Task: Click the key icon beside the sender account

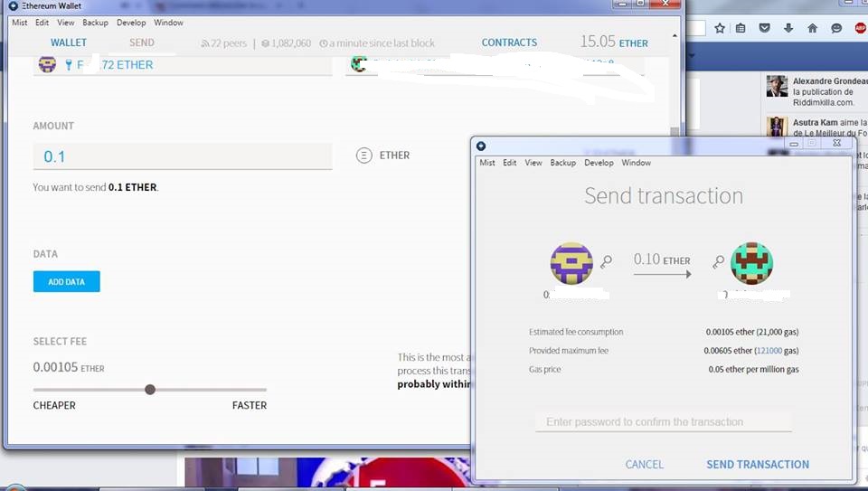Action: (69, 65)
